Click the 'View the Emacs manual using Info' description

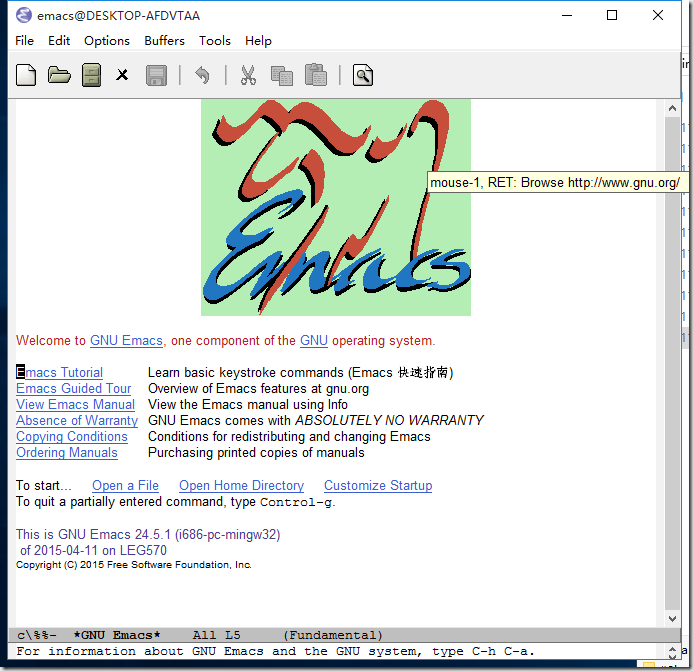[x=248, y=404]
